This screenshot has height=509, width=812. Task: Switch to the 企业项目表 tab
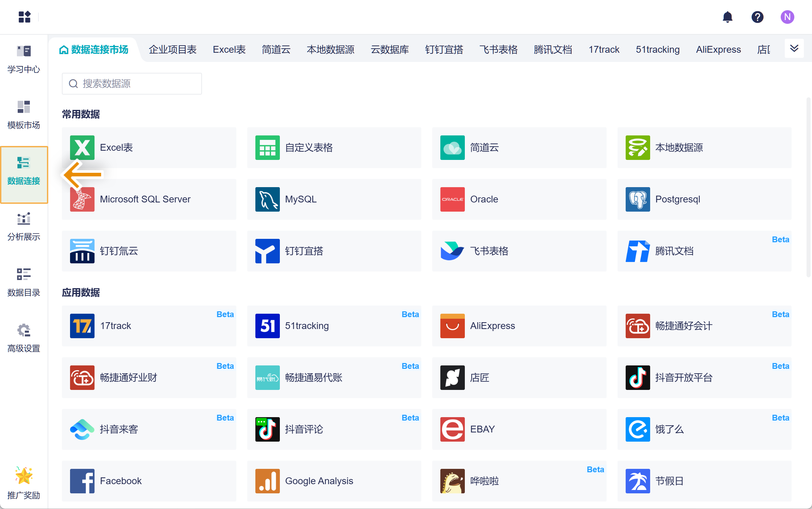172,50
